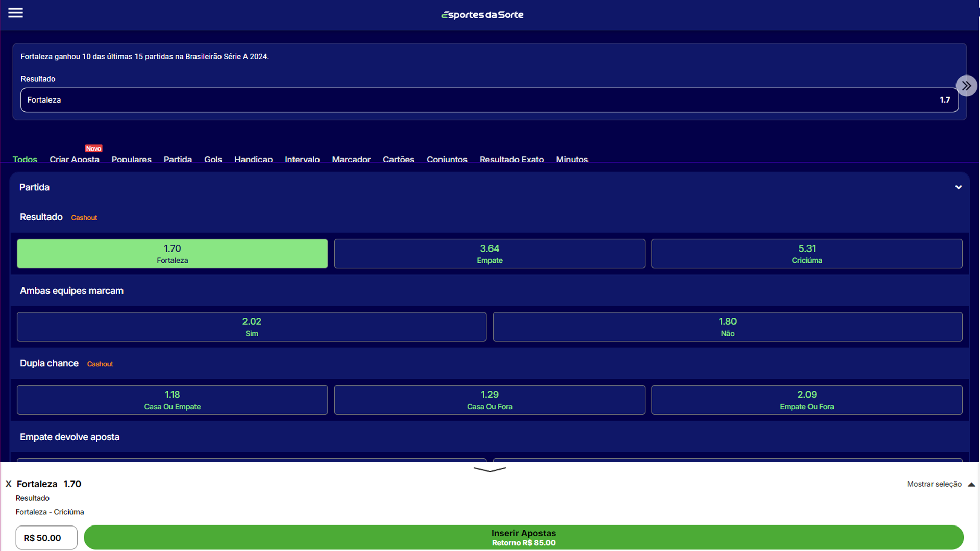Open the Gols tab
Viewport: 980px width, 551px height.
point(213,159)
